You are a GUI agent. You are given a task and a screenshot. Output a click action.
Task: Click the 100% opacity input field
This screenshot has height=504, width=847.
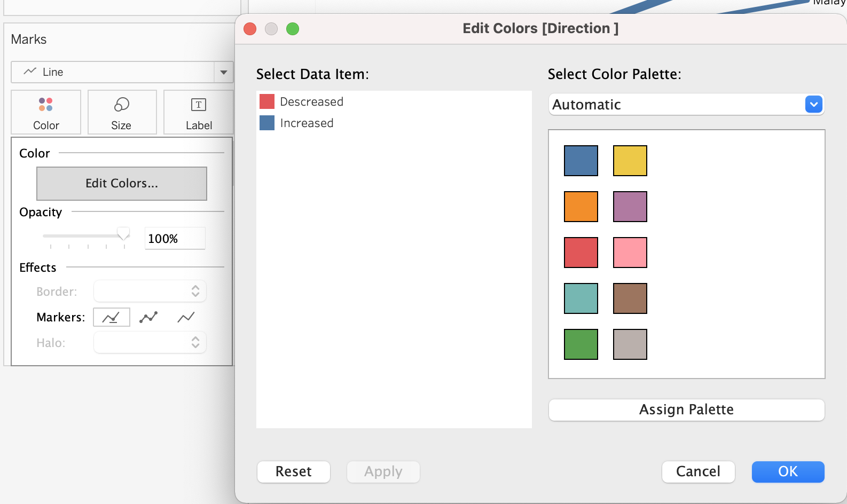pyautogui.click(x=175, y=239)
